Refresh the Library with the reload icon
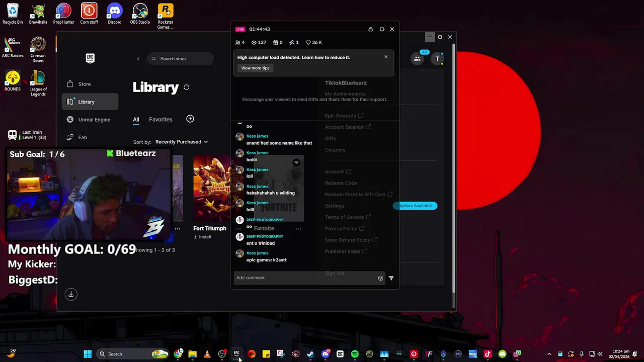Screen dimensions: 644x362 [186, 87]
